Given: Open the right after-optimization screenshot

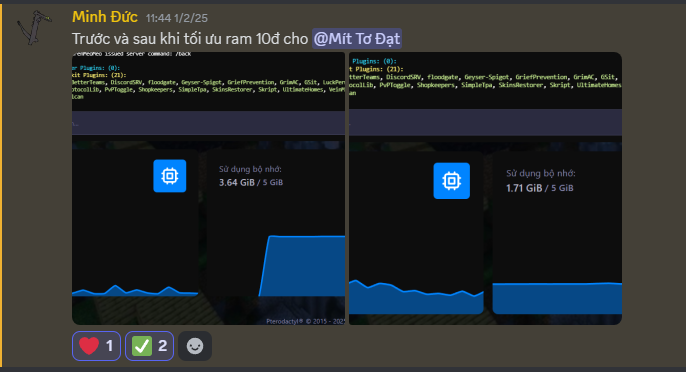Looking at the screenshot, I should click(485, 188).
